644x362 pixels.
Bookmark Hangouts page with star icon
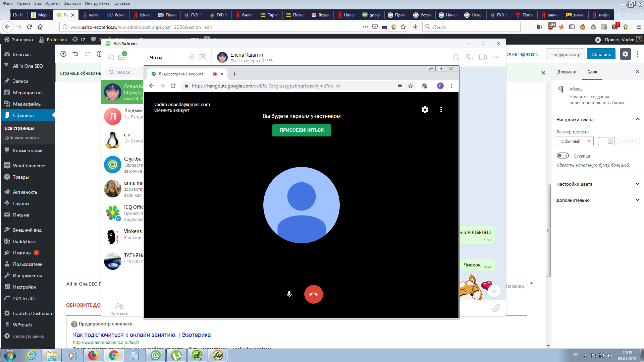[x=410, y=86]
